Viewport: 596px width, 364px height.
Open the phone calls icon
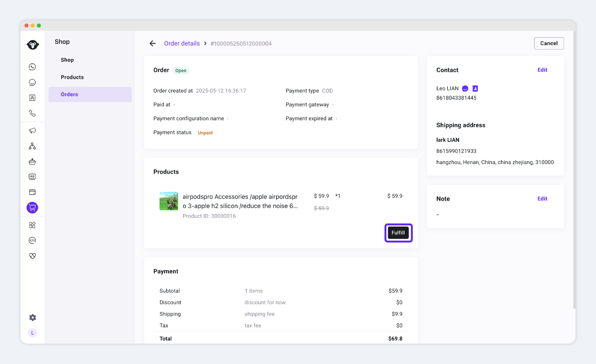[x=32, y=113]
